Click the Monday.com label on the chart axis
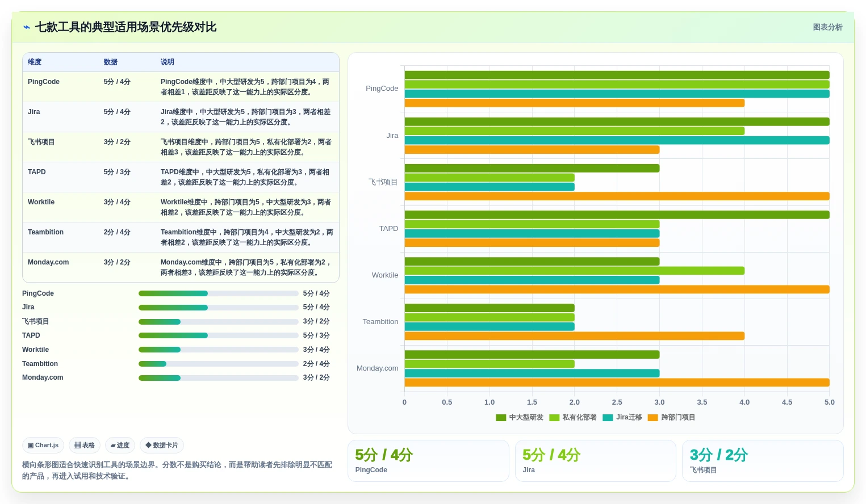Image resolution: width=866 pixels, height=504 pixels. 377,368
